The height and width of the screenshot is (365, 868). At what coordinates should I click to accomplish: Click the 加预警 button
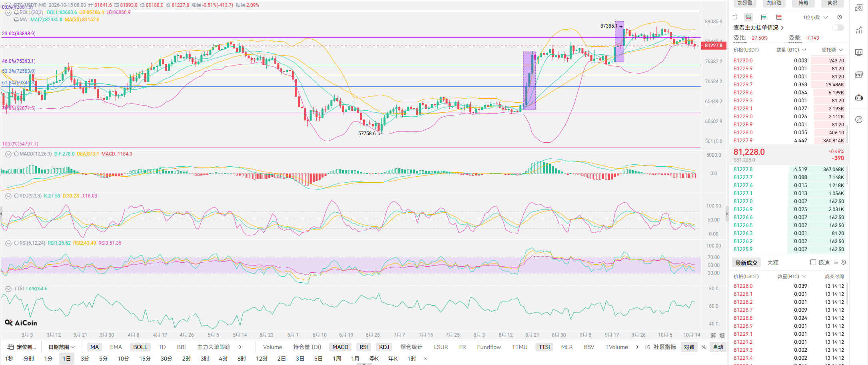click(x=745, y=3)
